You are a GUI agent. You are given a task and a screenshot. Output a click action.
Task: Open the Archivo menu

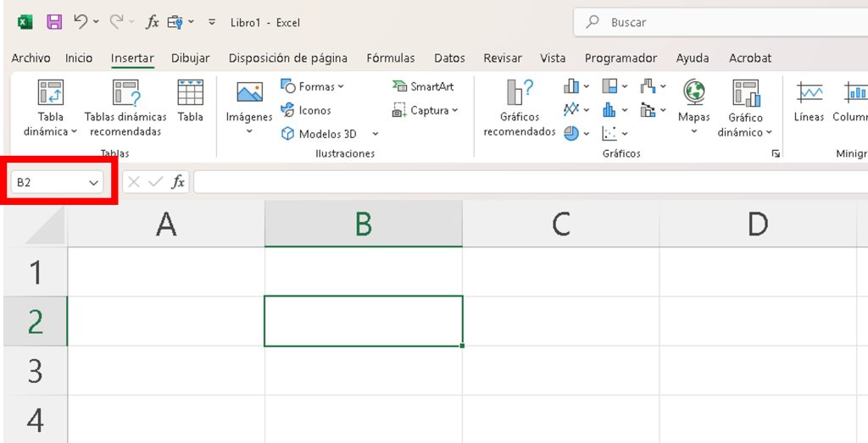pos(31,58)
